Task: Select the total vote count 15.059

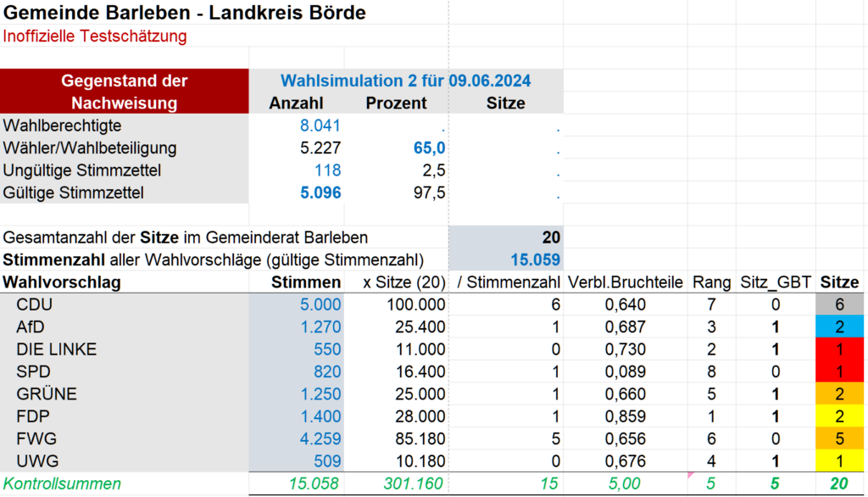Action: pos(536,260)
